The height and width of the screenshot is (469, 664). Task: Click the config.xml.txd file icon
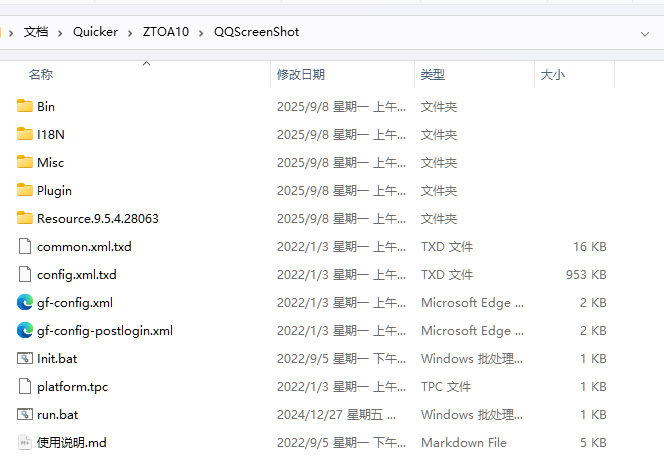pyautogui.click(x=25, y=274)
